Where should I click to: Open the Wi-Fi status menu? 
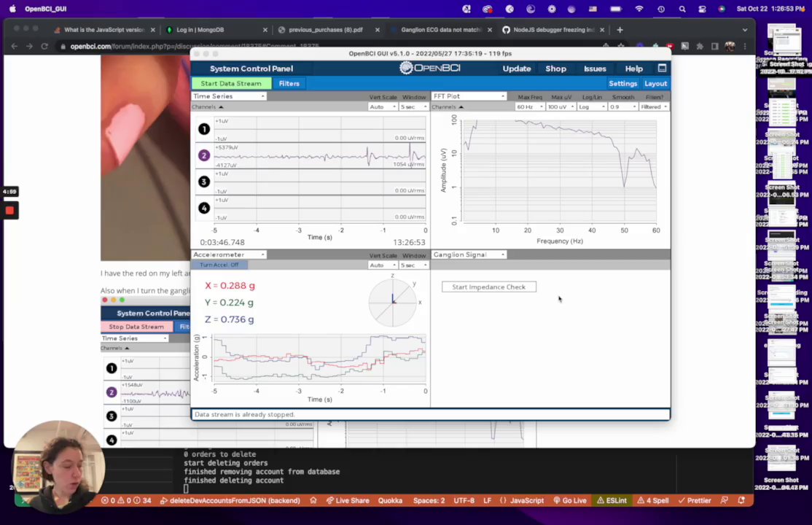[639, 9]
